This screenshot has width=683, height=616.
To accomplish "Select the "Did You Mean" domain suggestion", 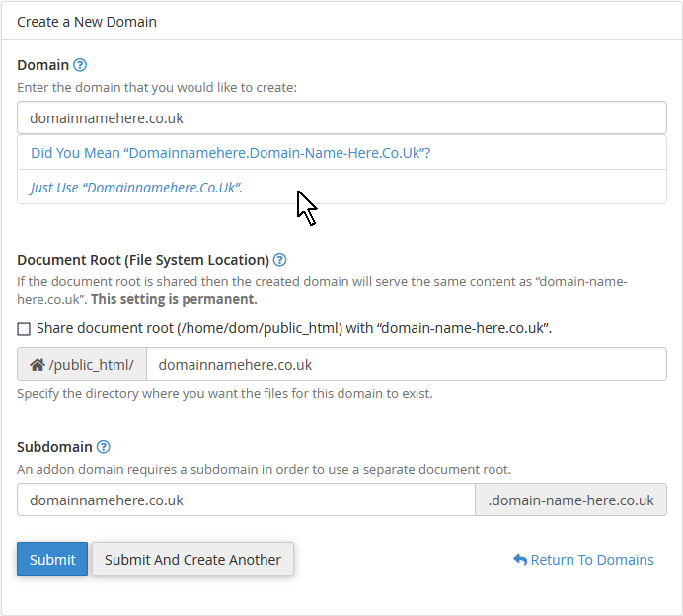I will 230,153.
